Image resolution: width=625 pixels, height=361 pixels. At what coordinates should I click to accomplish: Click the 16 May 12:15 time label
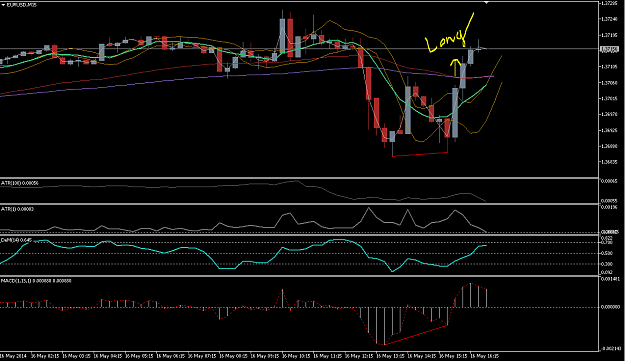[x=359, y=355]
